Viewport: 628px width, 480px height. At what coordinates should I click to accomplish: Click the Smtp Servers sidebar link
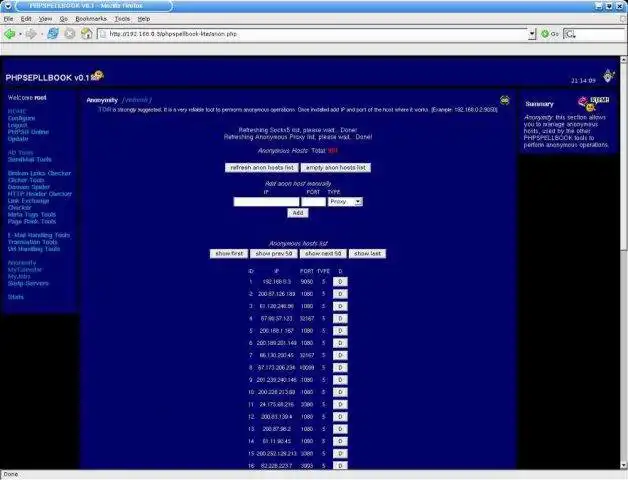(x=28, y=283)
